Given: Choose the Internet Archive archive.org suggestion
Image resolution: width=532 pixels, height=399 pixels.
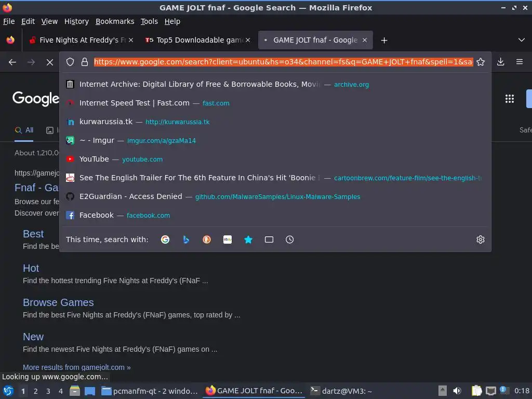Looking at the screenshot, I should pyautogui.click(x=275, y=84).
